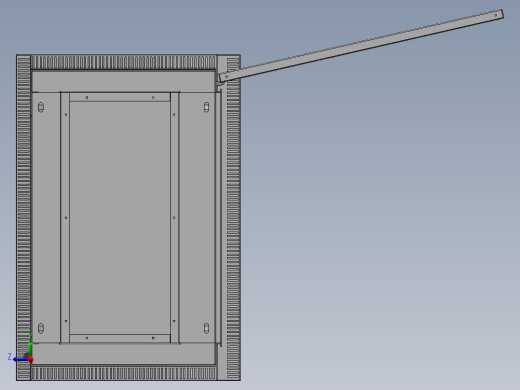Select the top ventilation louver strip
Screen dimensions: 520x390
click(x=124, y=62)
